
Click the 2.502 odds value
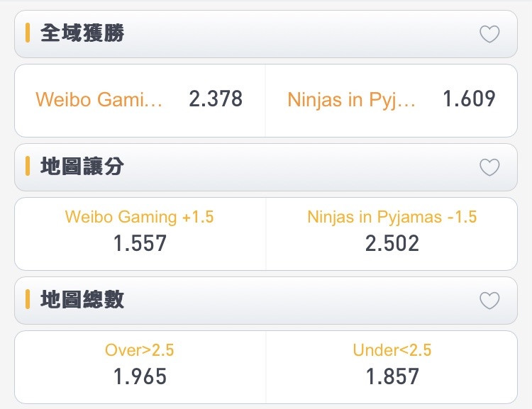pyautogui.click(x=392, y=244)
